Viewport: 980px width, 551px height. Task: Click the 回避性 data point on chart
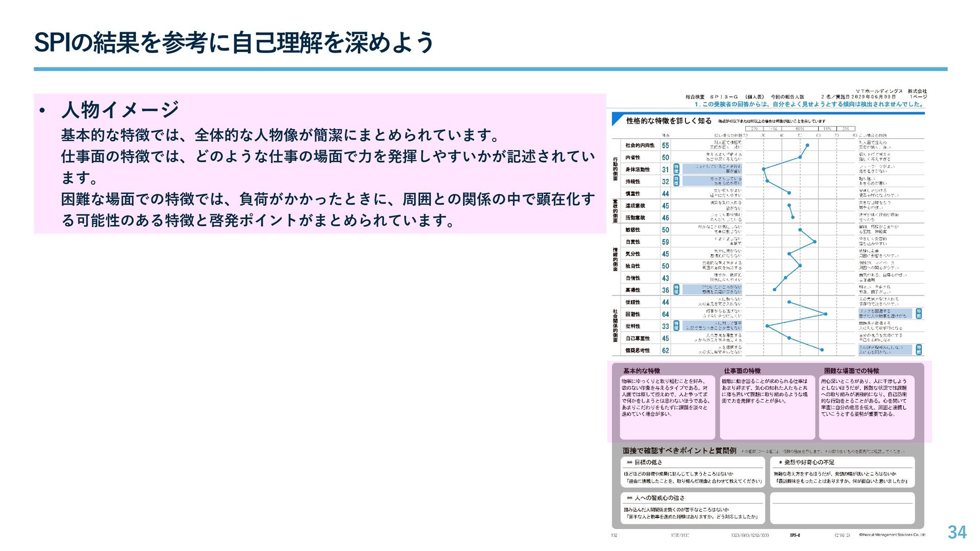click(x=825, y=314)
